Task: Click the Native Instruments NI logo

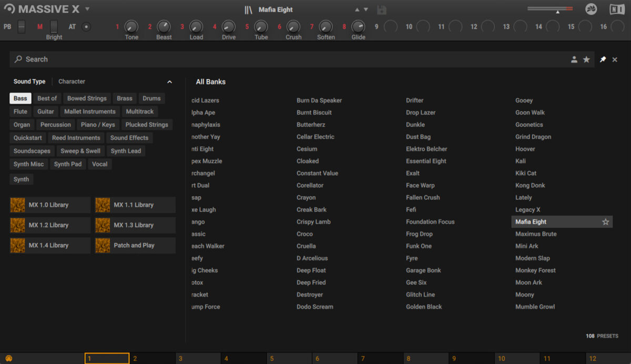Action: 617,9
